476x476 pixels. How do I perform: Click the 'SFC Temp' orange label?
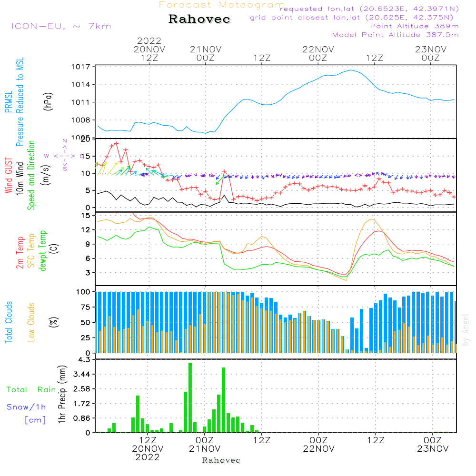(31, 251)
